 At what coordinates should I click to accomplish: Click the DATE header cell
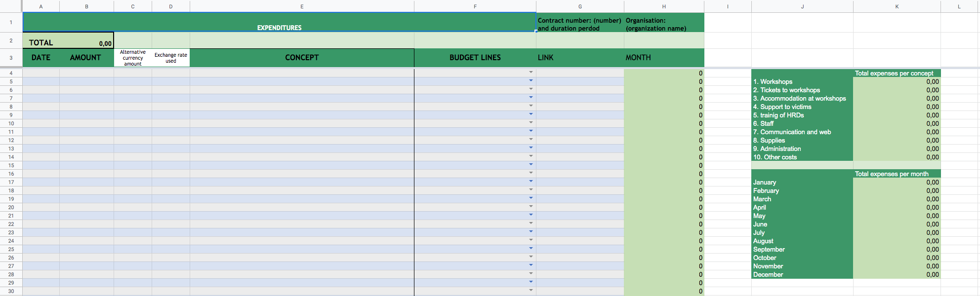click(41, 58)
